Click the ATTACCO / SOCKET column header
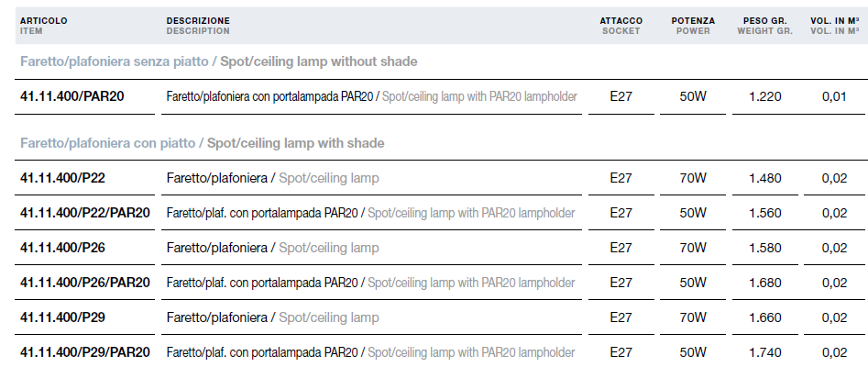Screen dimensions: 868x367 [x=621, y=26]
